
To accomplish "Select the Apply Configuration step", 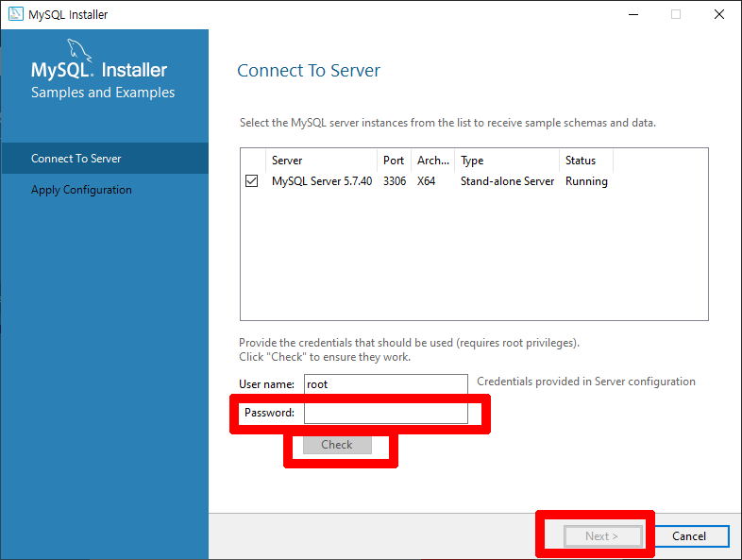I will tap(105, 190).
